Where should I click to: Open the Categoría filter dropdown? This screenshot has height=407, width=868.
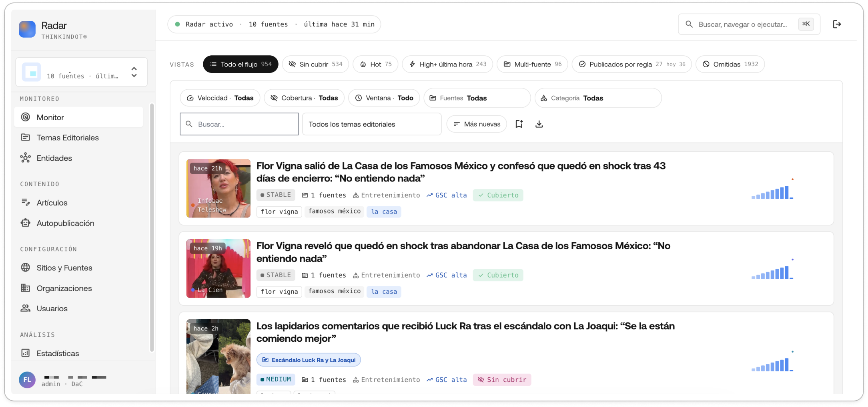click(598, 98)
